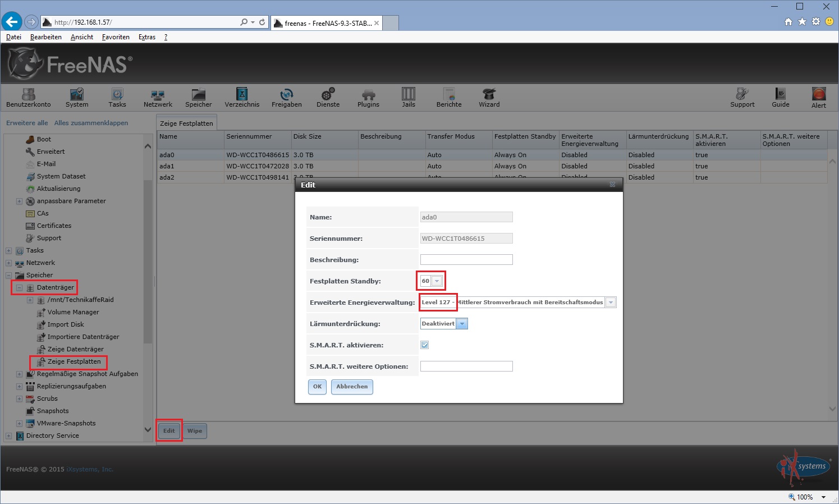The image size is (839, 504).
Task: Close the Edit dialog with X icon
Action: point(612,184)
